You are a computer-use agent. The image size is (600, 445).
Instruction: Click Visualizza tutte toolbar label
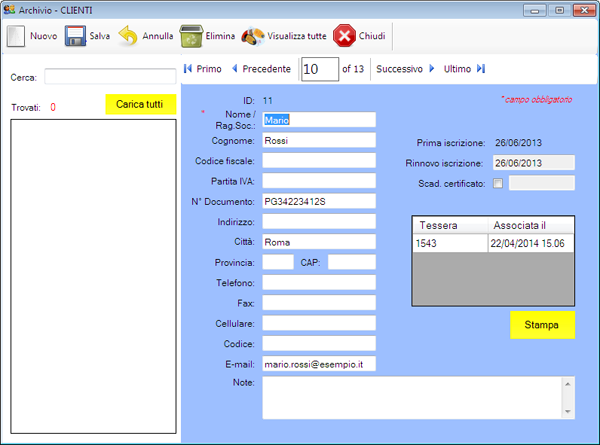(x=297, y=36)
